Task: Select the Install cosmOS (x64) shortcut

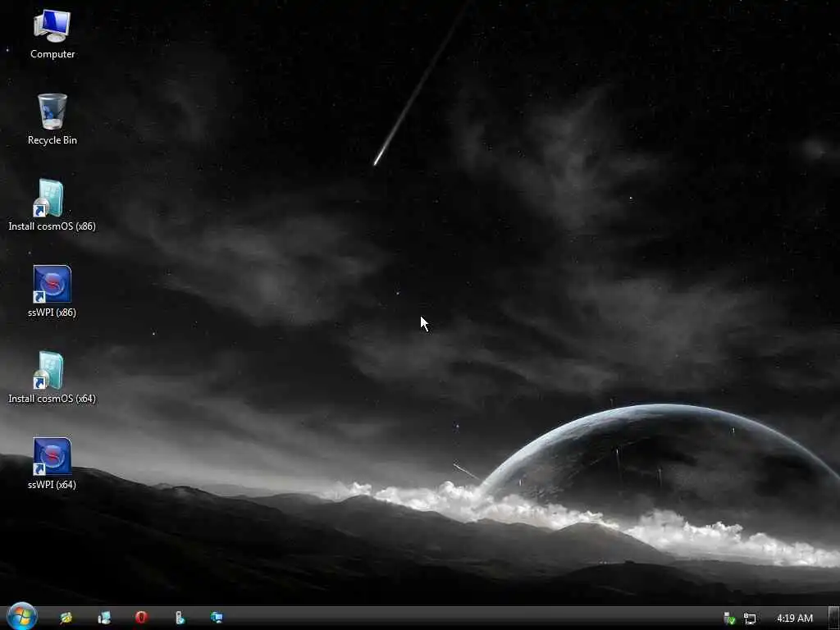Action: click(52, 377)
